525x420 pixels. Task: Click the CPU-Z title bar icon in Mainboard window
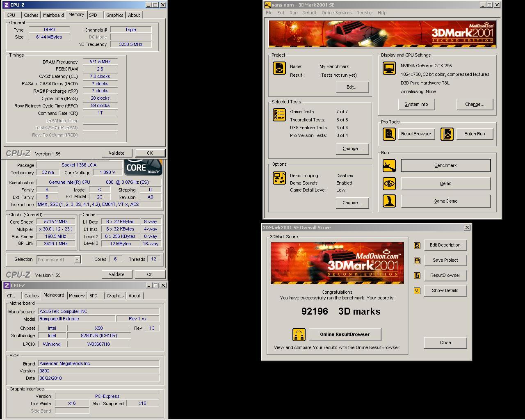pyautogui.click(x=7, y=285)
